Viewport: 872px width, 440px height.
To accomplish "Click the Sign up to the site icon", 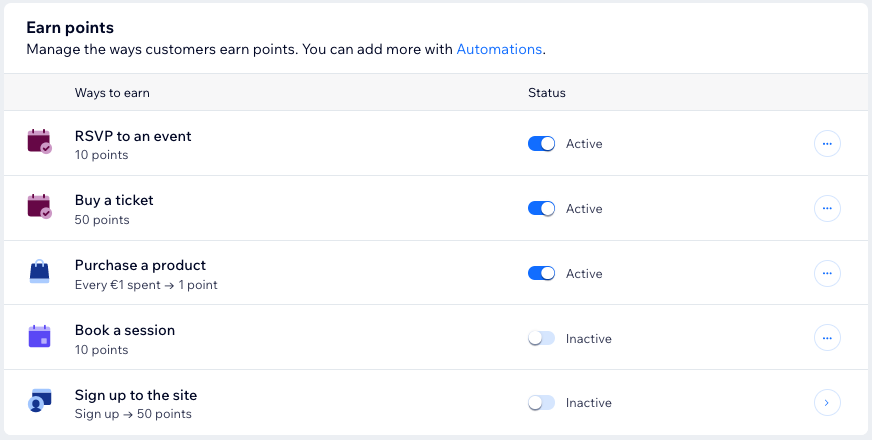I will [x=39, y=402].
